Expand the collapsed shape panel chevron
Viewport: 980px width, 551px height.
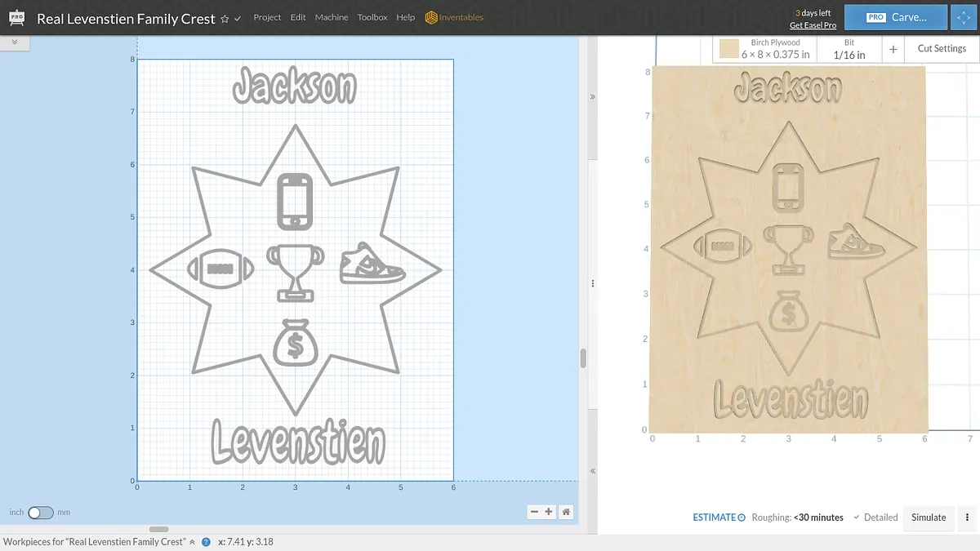click(15, 42)
